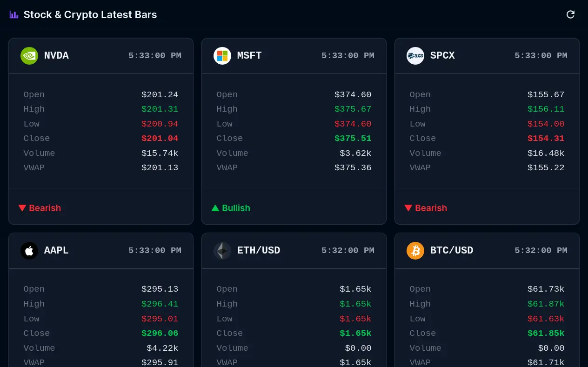
Task: Click MSFT volume $3.62k
Action: pyautogui.click(x=356, y=153)
